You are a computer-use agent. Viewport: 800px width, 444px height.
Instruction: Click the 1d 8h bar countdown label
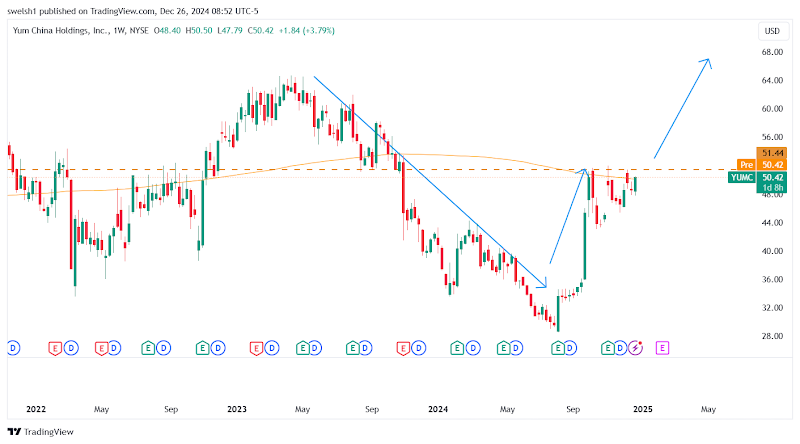click(x=771, y=188)
